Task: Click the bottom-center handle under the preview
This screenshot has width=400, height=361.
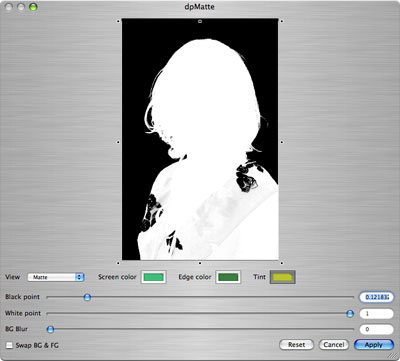Action: tap(200, 263)
